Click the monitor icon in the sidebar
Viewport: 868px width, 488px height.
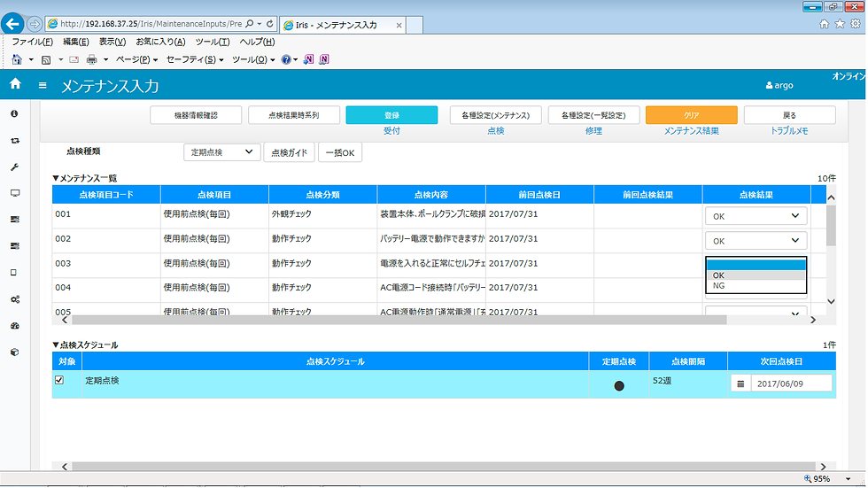point(15,193)
